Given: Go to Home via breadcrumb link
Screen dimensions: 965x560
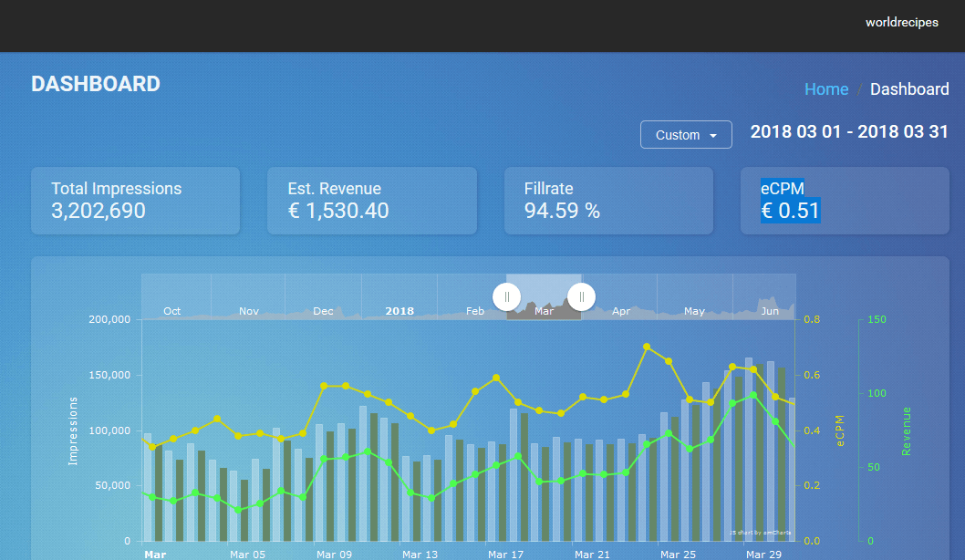Looking at the screenshot, I should point(825,88).
